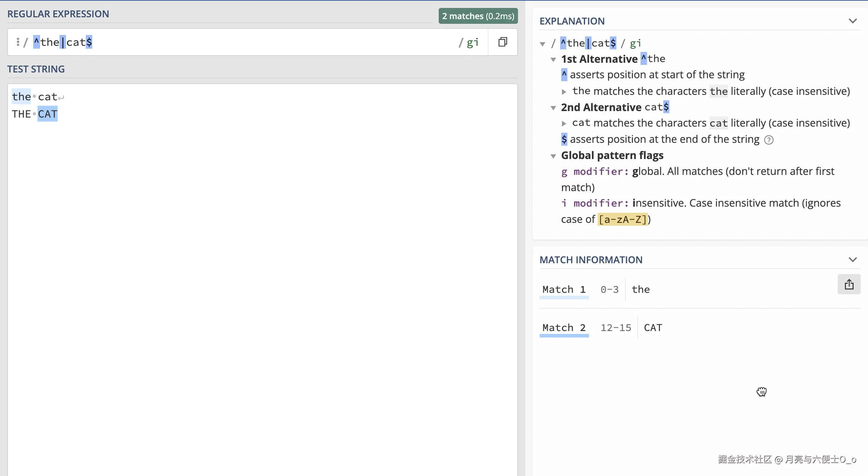Image resolution: width=868 pixels, height=476 pixels.
Task: Click the regular expression input field
Action: (252, 42)
